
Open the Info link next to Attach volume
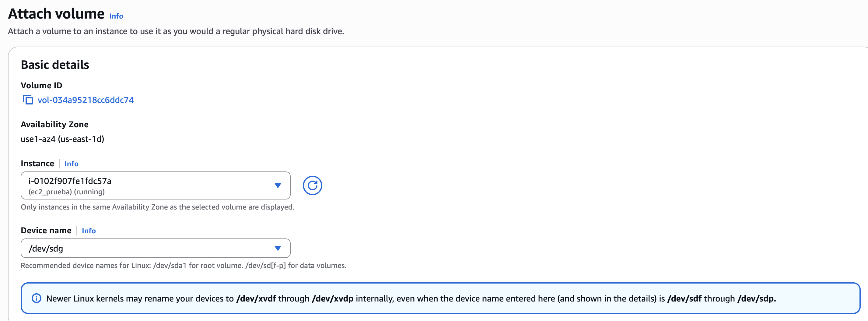(x=116, y=16)
